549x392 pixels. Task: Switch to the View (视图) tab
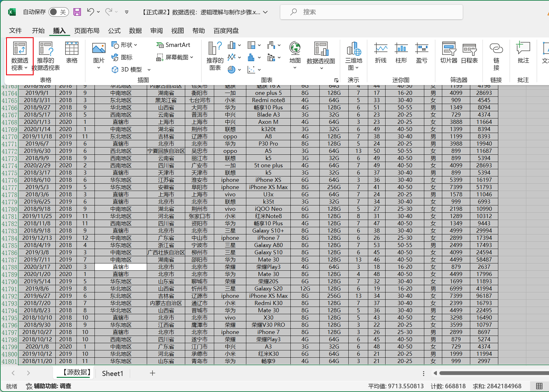[x=178, y=31]
